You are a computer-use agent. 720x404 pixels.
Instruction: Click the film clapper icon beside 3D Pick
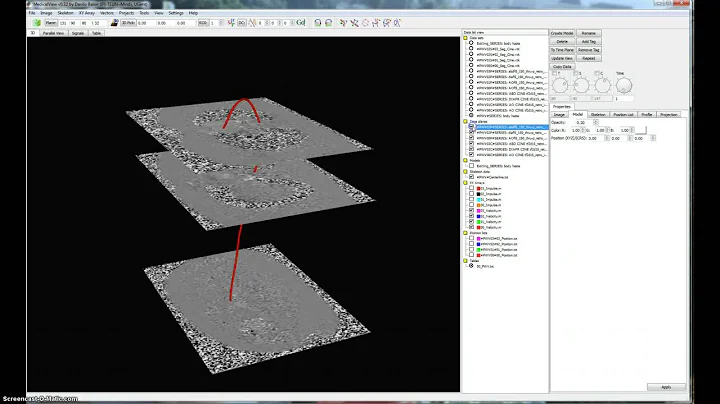point(114,23)
